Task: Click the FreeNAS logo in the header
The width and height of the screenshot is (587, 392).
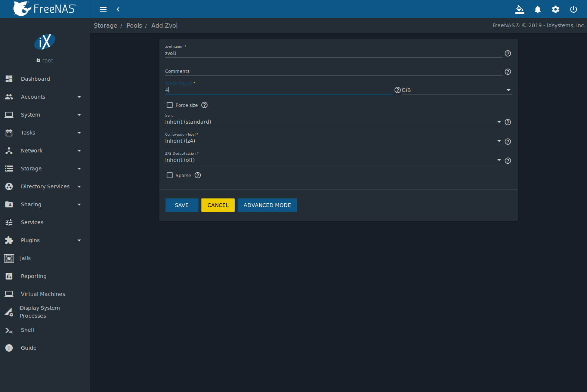Action: point(45,9)
